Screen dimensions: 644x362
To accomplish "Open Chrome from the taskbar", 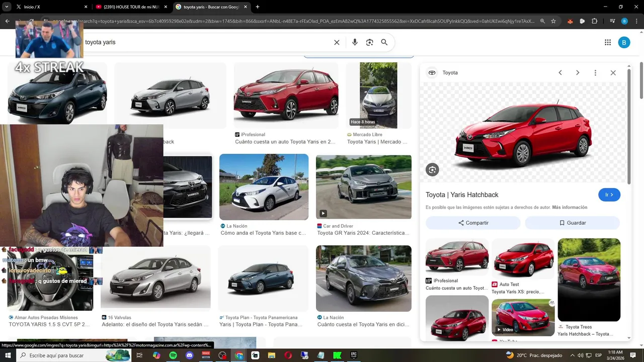I will pos(239,355).
